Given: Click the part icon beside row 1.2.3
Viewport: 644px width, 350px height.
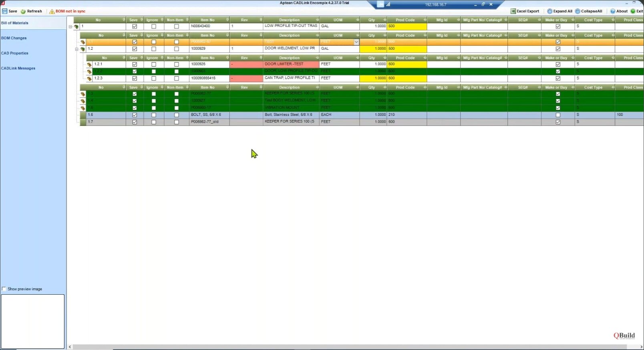Looking at the screenshot, I should click(89, 79).
